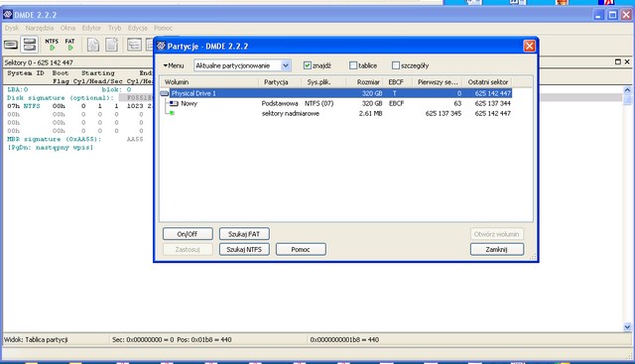
Task: Click the Sys.plik. column header
Action: [323, 82]
